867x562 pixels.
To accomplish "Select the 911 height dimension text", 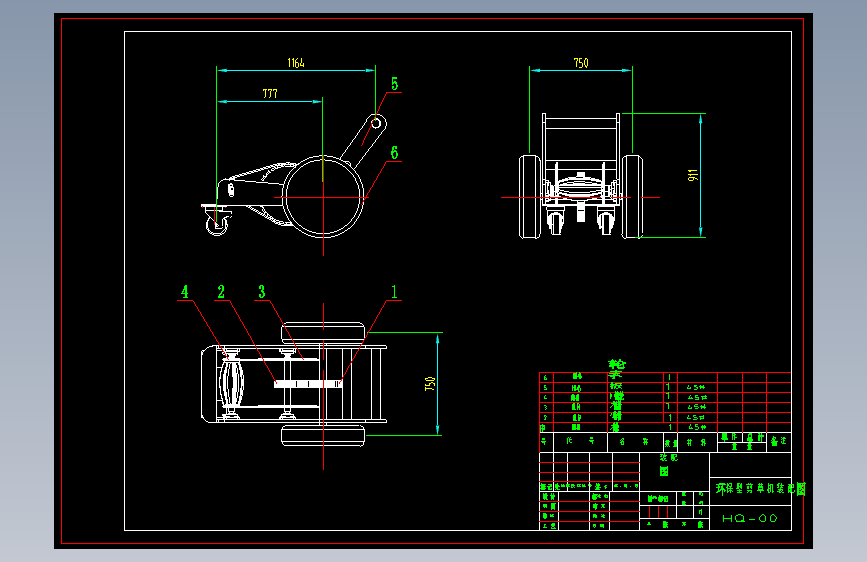I will (692, 175).
